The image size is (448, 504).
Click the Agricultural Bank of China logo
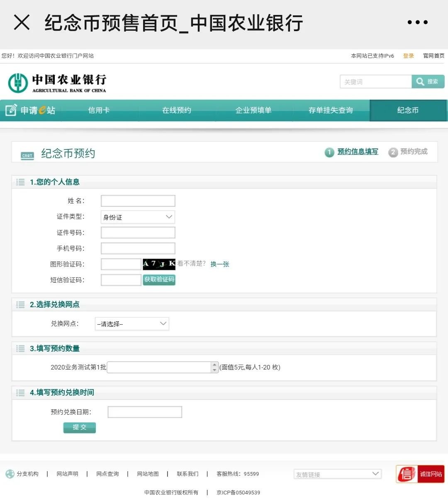point(57,83)
